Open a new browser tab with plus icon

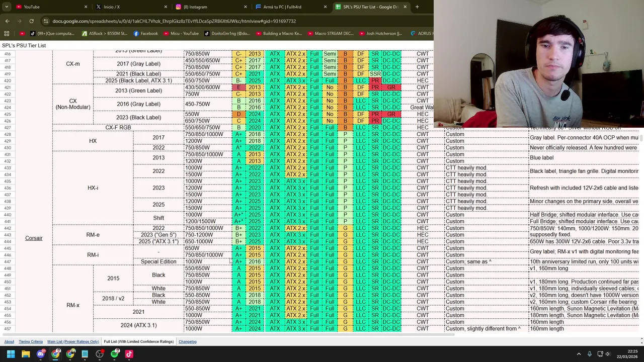[417, 7]
